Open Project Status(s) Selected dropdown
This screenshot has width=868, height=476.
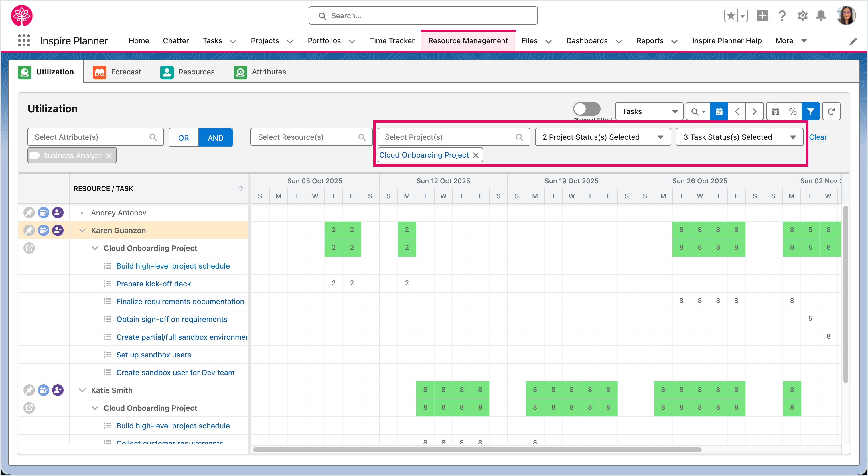pyautogui.click(x=603, y=137)
